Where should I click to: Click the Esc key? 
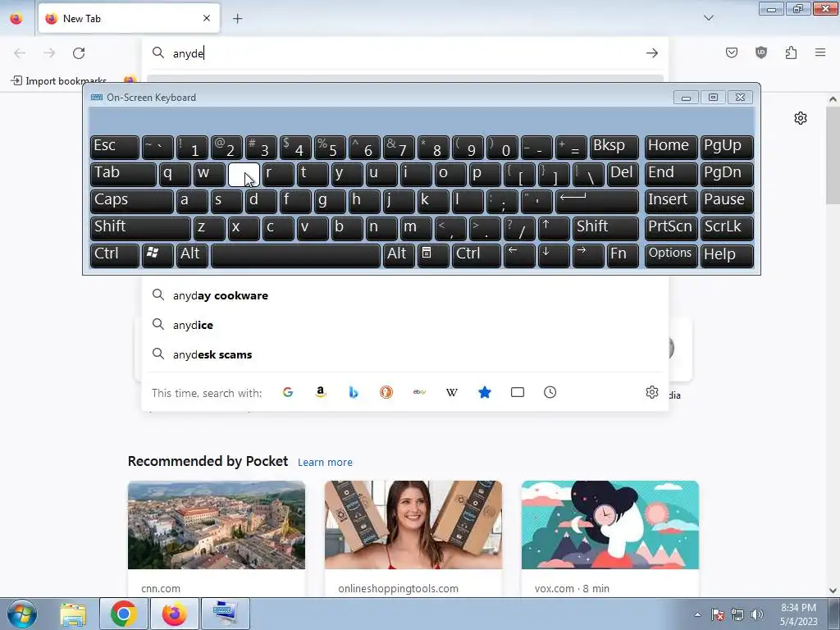[x=115, y=147]
